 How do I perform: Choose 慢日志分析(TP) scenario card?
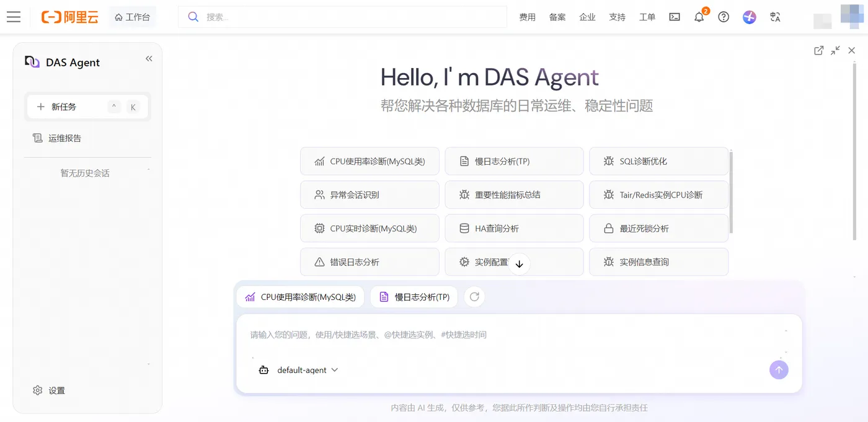coord(514,161)
